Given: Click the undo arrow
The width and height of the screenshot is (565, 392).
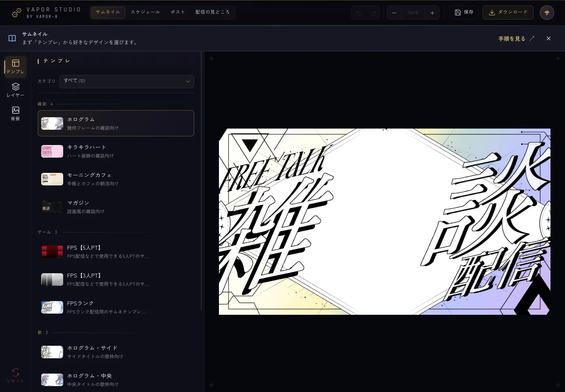Looking at the screenshot, I should (358, 13).
